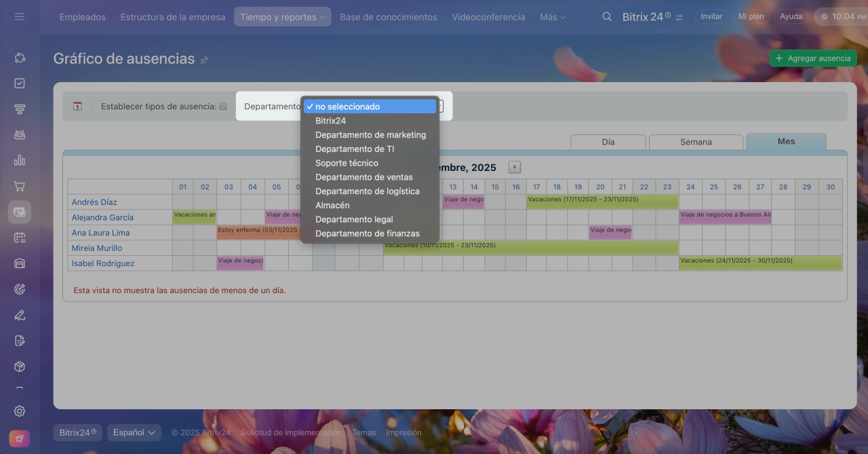Switch to the Día tab

click(608, 142)
